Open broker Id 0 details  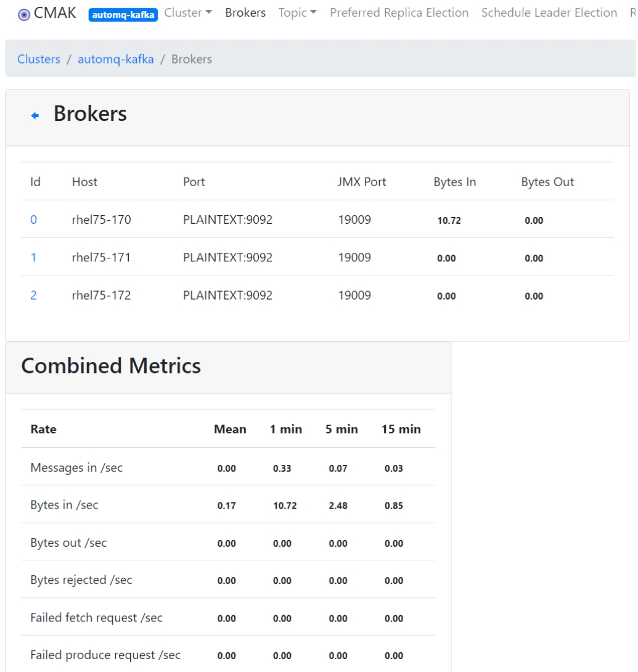[33, 219]
